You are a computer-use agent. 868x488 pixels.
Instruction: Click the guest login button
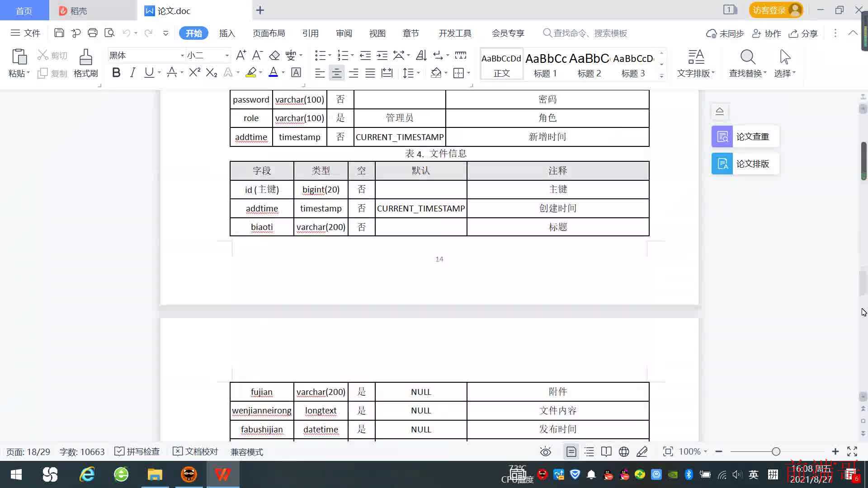(776, 10)
